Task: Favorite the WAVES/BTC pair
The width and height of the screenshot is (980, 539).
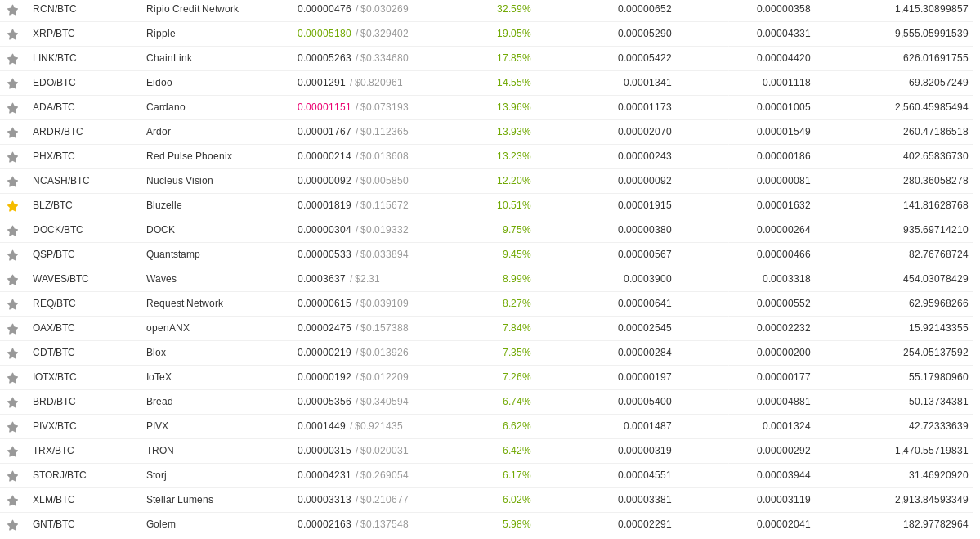Action: click(x=12, y=280)
